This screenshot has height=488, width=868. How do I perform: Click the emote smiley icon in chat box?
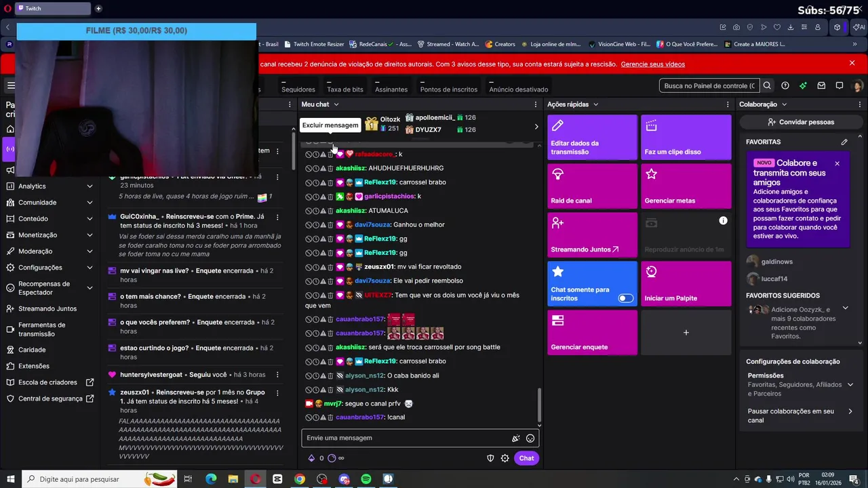530,439
